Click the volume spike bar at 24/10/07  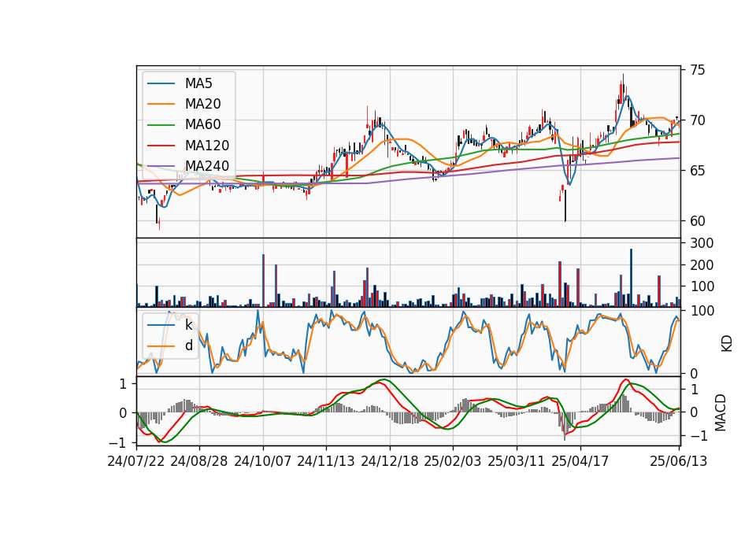click(263, 280)
